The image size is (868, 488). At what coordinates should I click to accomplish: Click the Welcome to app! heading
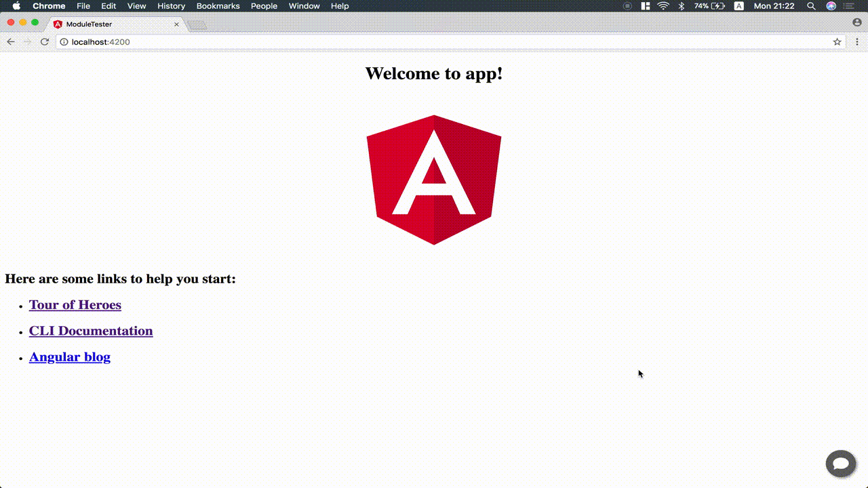click(x=434, y=73)
